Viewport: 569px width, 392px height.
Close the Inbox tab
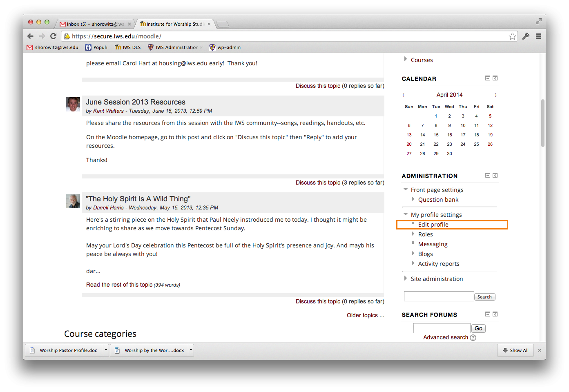click(129, 24)
